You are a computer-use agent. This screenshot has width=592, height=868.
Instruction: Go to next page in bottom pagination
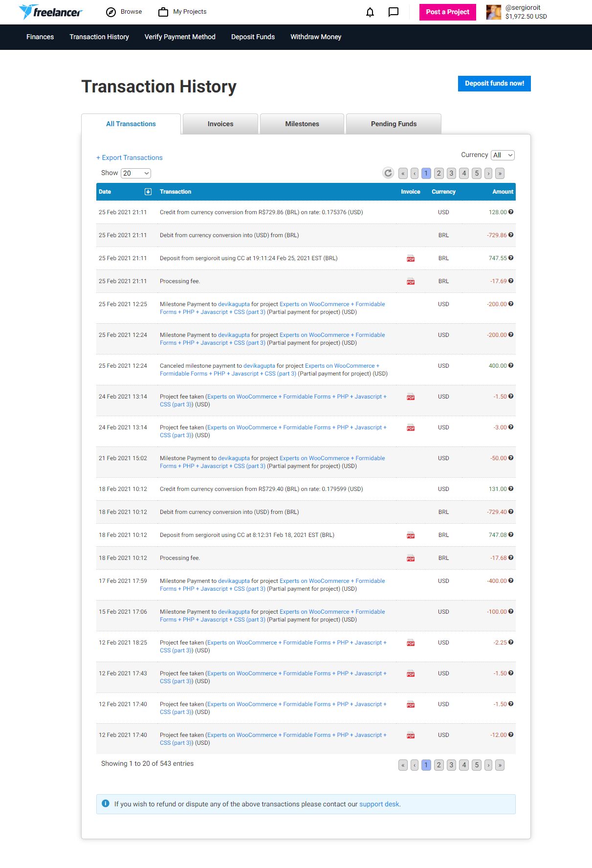click(x=488, y=765)
